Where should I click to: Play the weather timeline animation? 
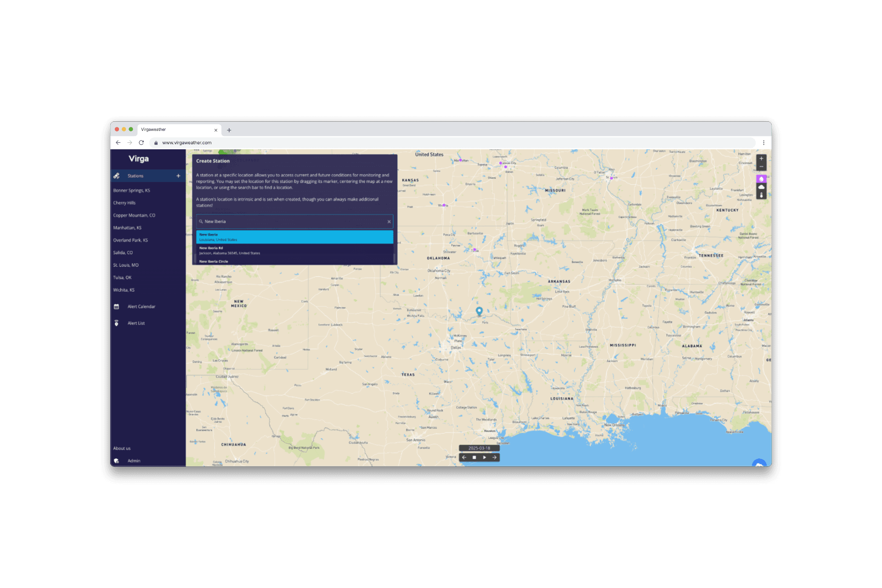(x=484, y=458)
